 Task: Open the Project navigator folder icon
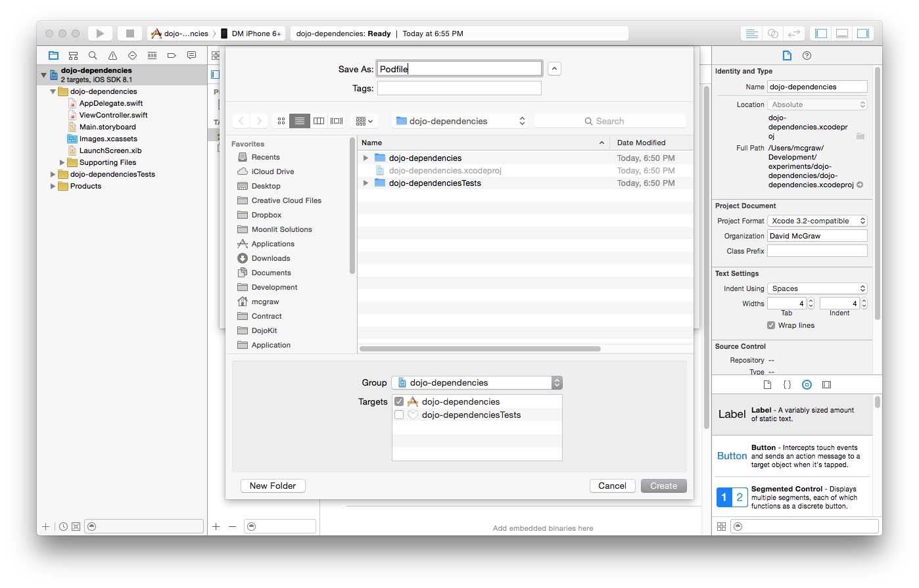point(54,56)
